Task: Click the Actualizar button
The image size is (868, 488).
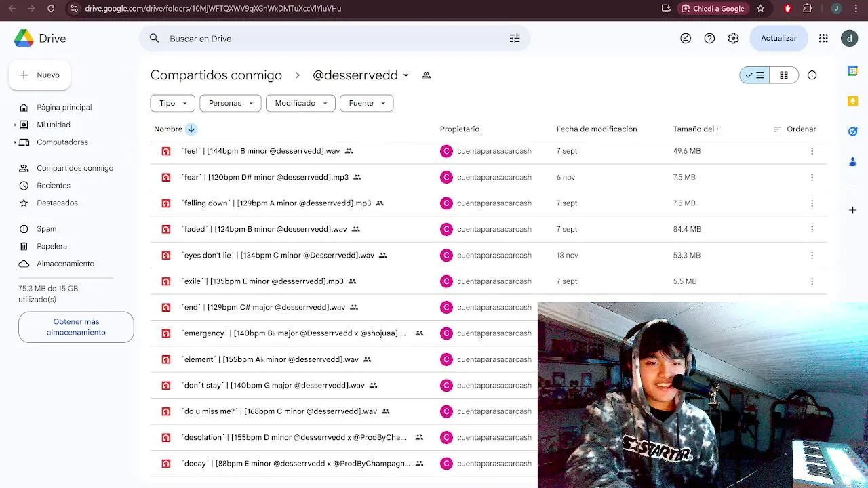Action: click(778, 39)
